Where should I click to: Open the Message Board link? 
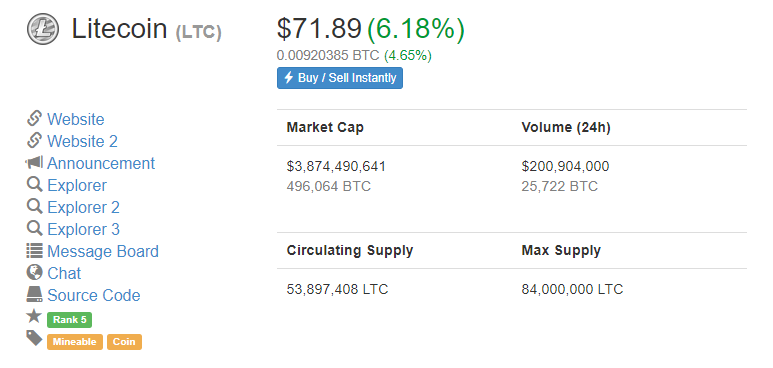103,251
